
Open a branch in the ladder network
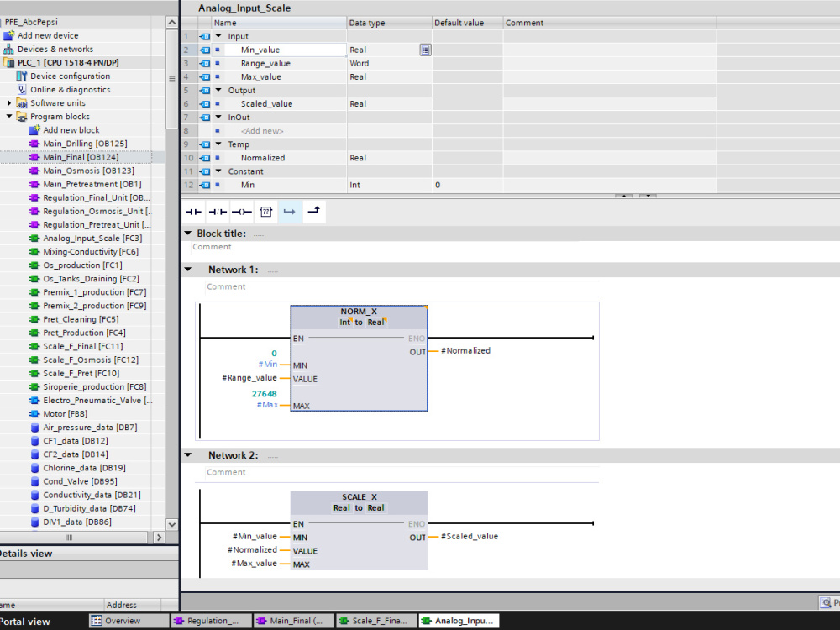coord(289,212)
